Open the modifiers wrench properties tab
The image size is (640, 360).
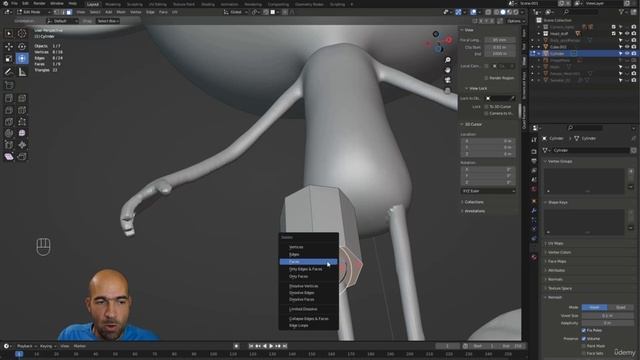pyautogui.click(x=534, y=211)
